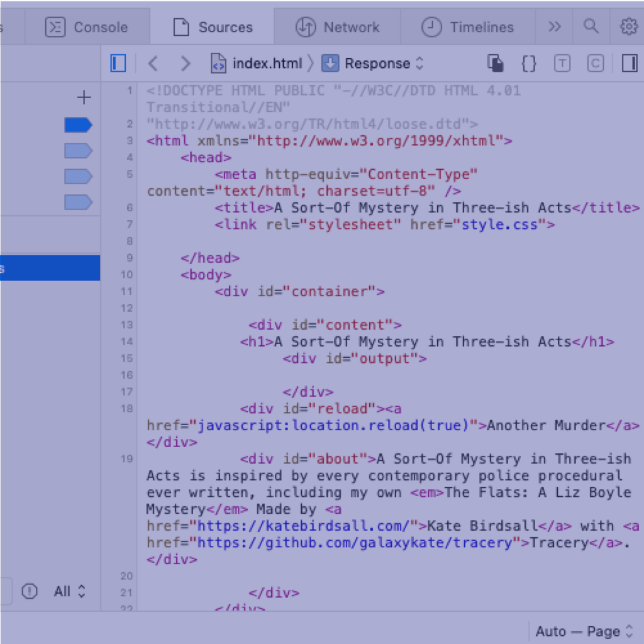Click the <head> tag on line 4
Screen dimensions: 644x644
pos(206,158)
